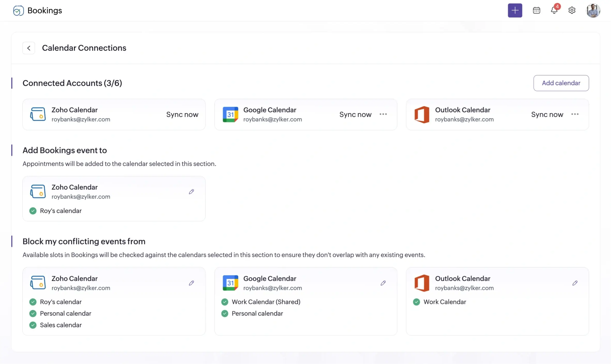
Task: Open the Bookings app logo icon
Action: point(18,10)
